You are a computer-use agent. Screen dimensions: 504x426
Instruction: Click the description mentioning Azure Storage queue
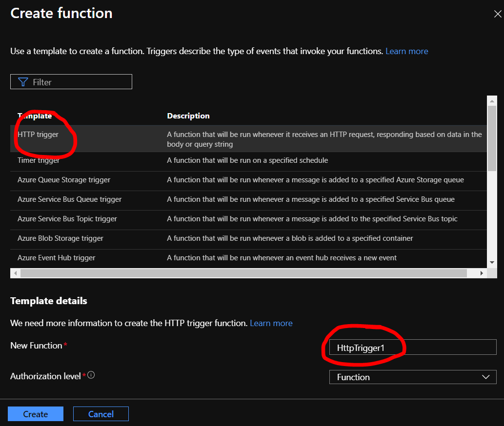(x=315, y=180)
